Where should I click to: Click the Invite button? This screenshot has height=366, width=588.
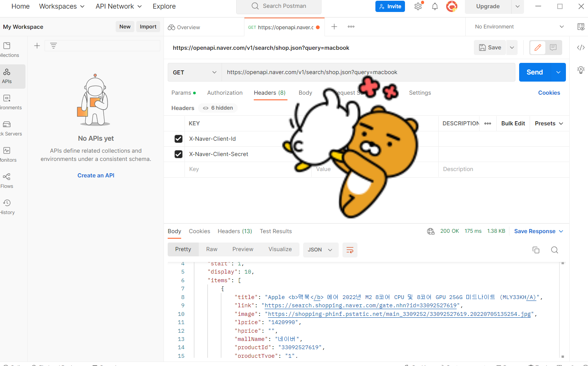pyautogui.click(x=390, y=6)
